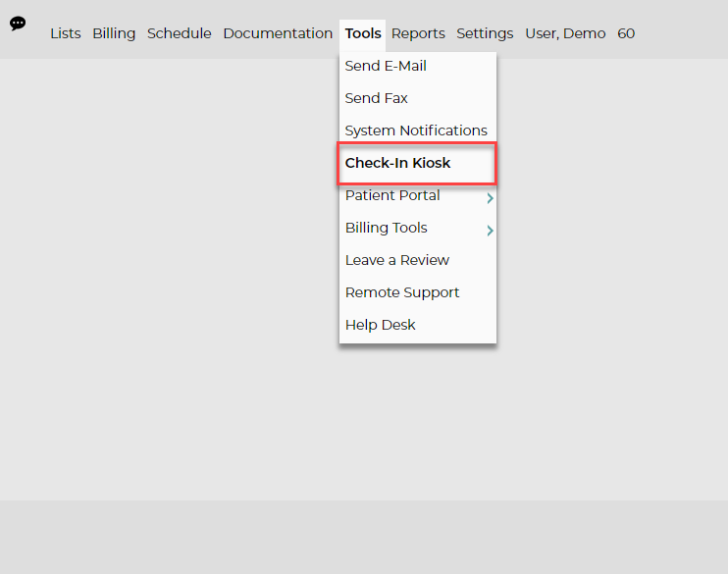Image resolution: width=728 pixels, height=574 pixels.
Task: Open the Reports menu
Action: coord(418,33)
